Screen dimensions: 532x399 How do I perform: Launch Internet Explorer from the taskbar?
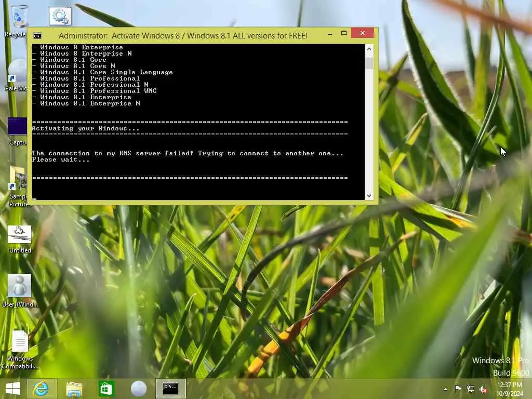coord(41,389)
